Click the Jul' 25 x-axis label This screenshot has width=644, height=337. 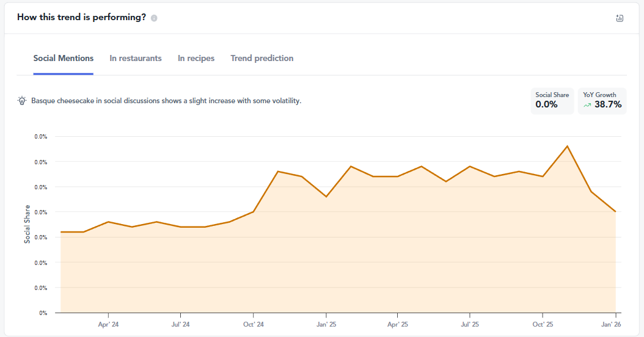click(470, 324)
